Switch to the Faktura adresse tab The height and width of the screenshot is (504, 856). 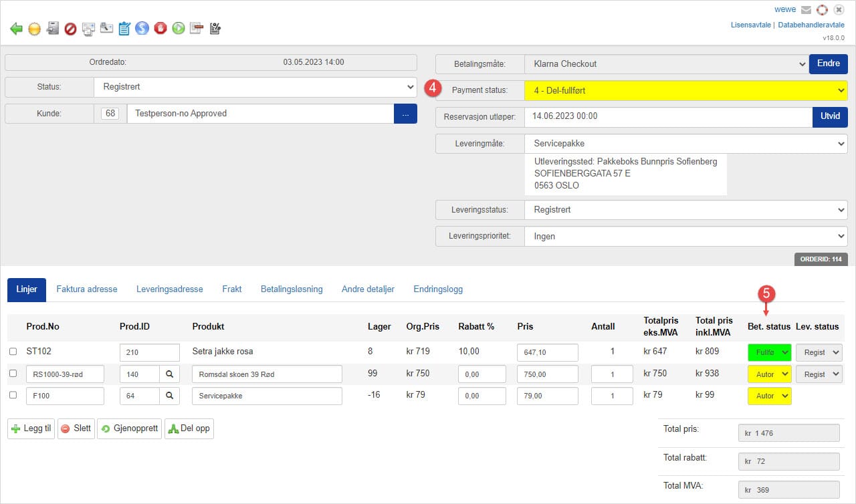point(87,289)
